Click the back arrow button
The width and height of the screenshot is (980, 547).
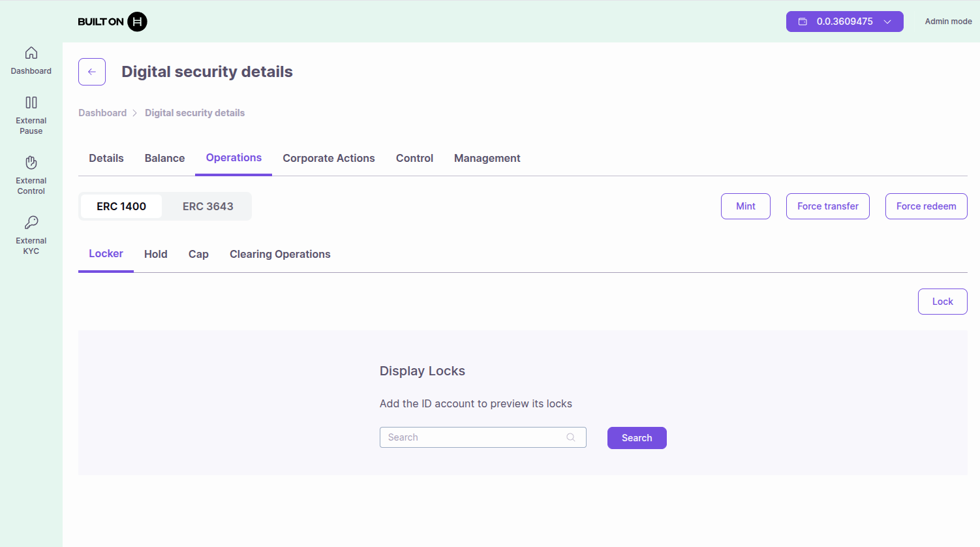click(92, 72)
